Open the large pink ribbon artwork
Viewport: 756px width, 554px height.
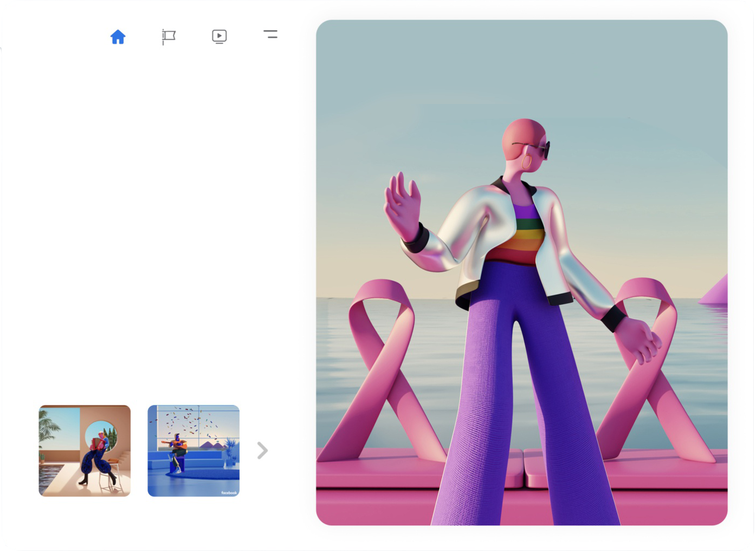(521, 272)
